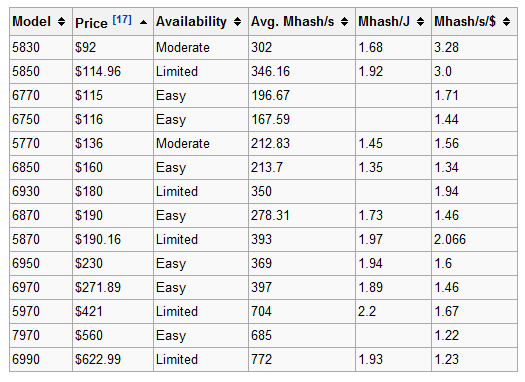The image size is (525, 382).
Task: Click the Price ascending sort arrow
Action: click(x=143, y=22)
